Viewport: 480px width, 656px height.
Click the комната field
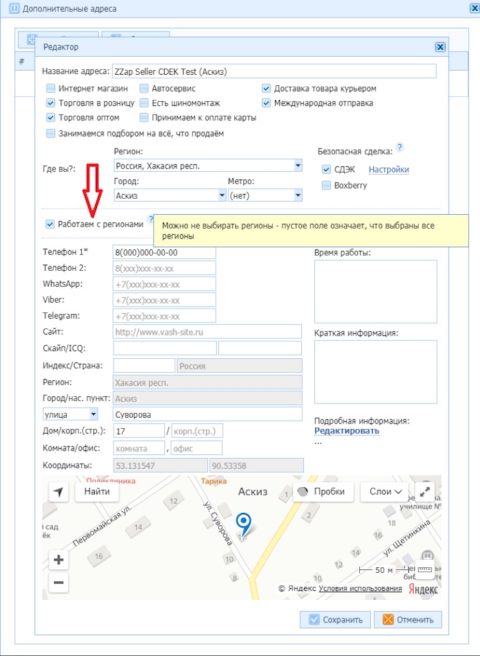tap(139, 448)
